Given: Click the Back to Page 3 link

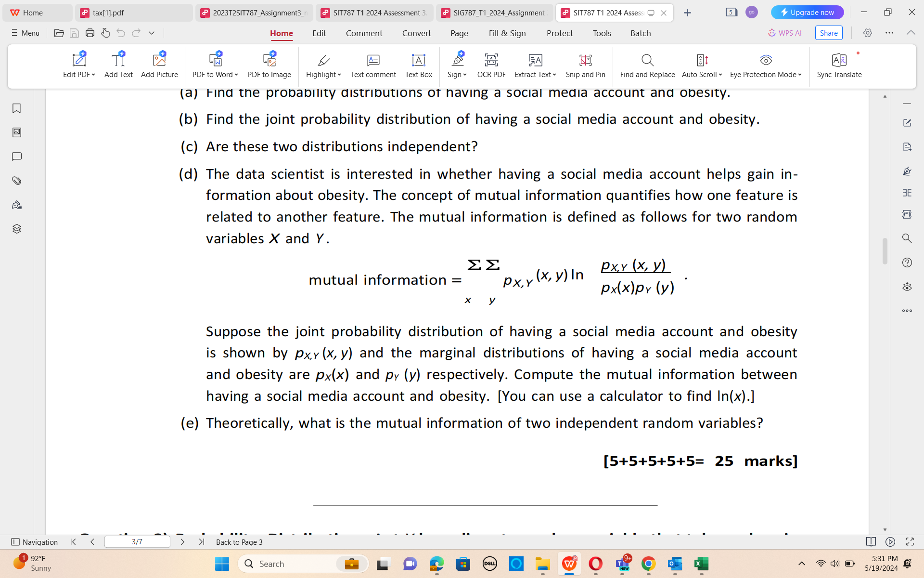Looking at the screenshot, I should [x=239, y=541].
